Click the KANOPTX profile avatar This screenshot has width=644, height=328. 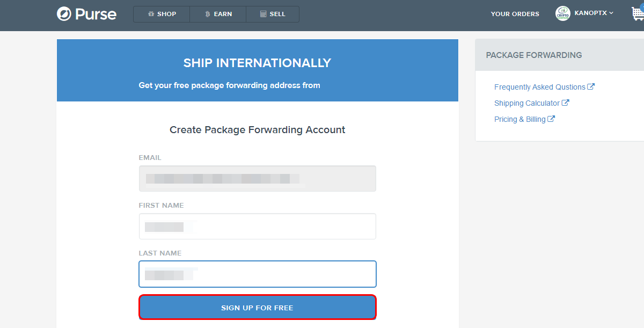(x=563, y=13)
